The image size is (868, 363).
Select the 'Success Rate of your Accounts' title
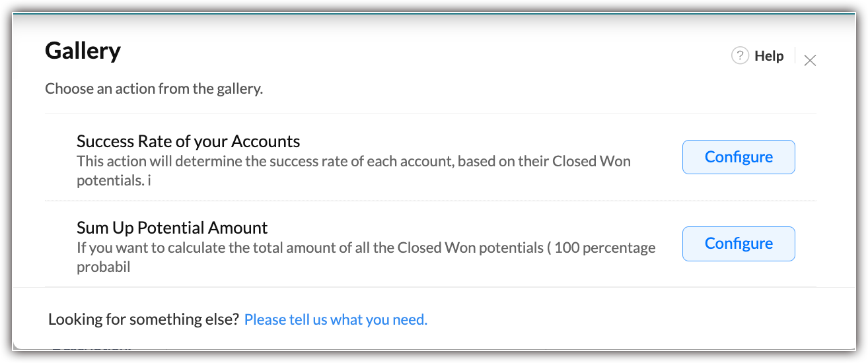pyautogui.click(x=188, y=141)
